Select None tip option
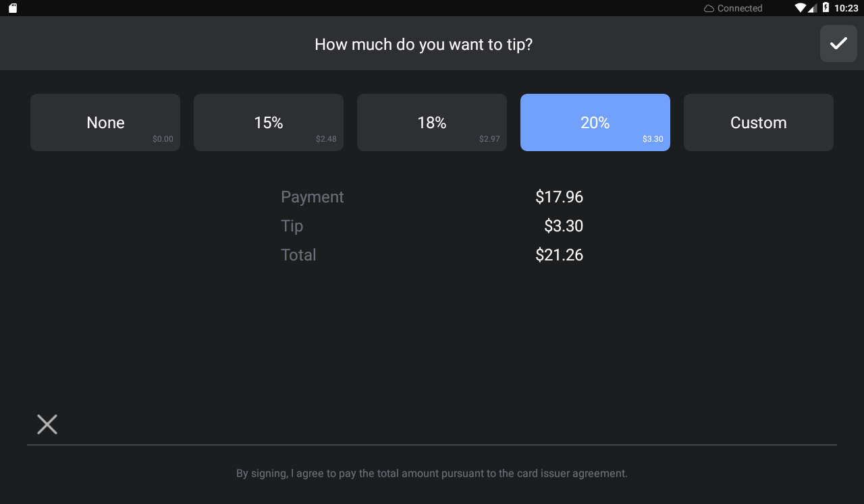 coord(105,122)
